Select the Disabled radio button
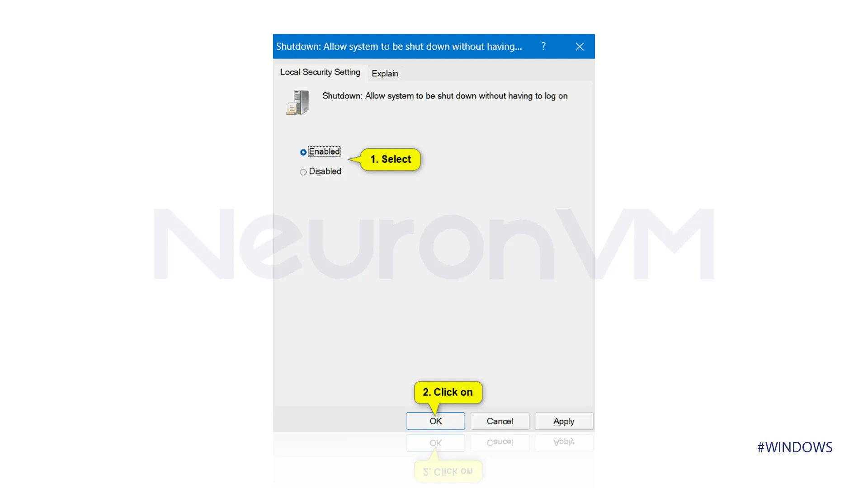This screenshot has height=488, width=868. (303, 172)
